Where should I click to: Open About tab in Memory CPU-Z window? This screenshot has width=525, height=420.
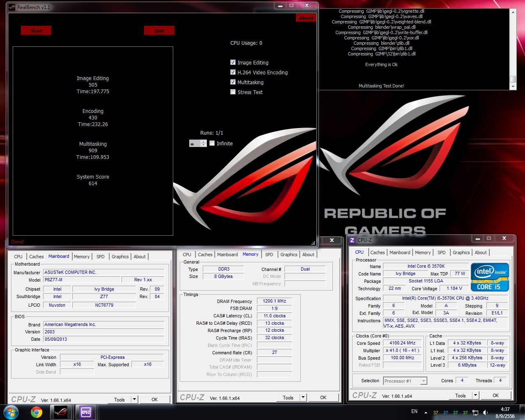pos(308,255)
